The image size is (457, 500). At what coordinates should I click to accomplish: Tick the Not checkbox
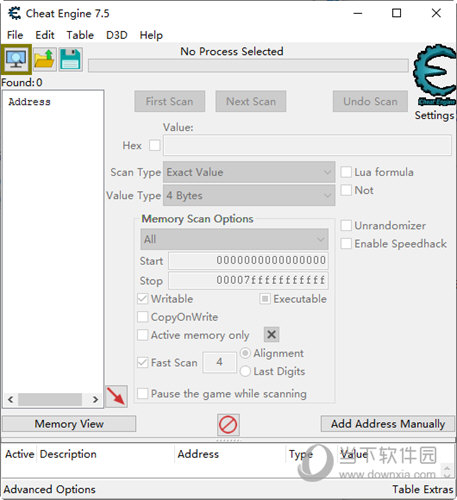(346, 190)
